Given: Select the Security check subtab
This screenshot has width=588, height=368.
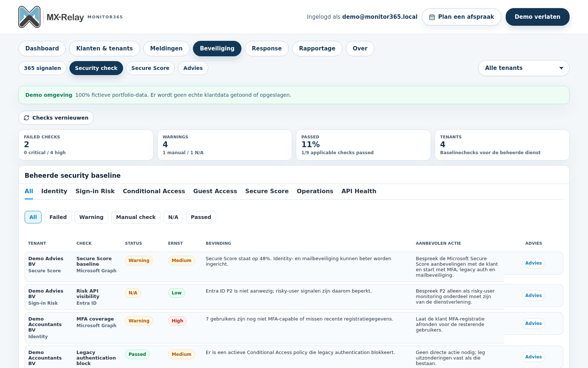Looking at the screenshot, I should 96,68.
